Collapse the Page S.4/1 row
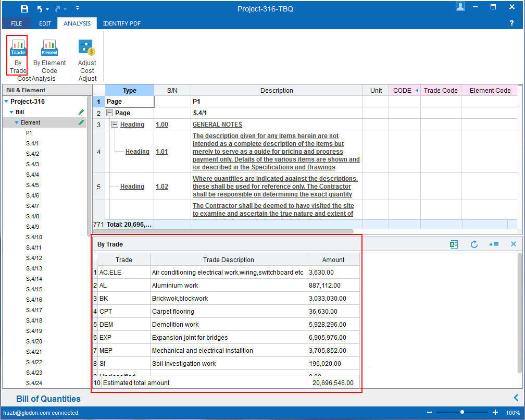This screenshot has height=420, width=525. pos(109,113)
